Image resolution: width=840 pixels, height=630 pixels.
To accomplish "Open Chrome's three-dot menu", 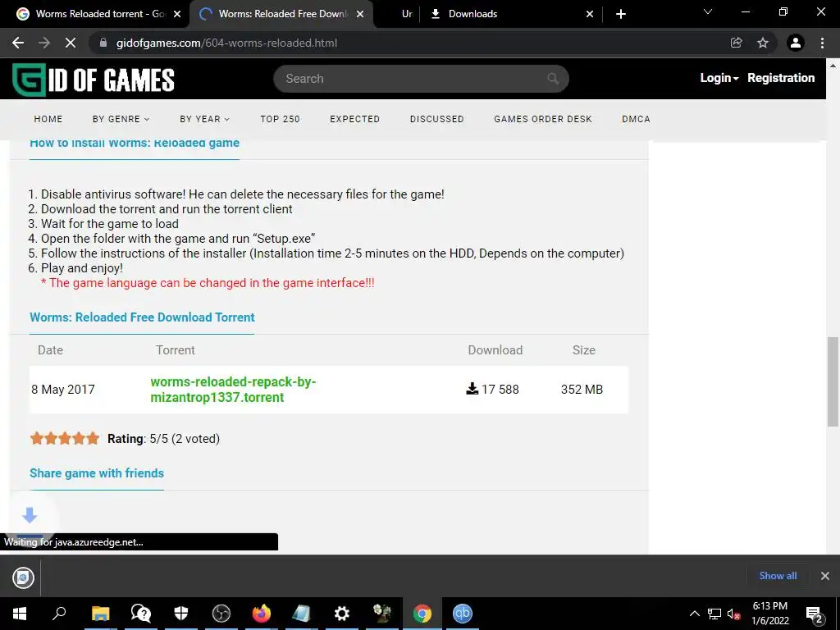I will [x=822, y=43].
